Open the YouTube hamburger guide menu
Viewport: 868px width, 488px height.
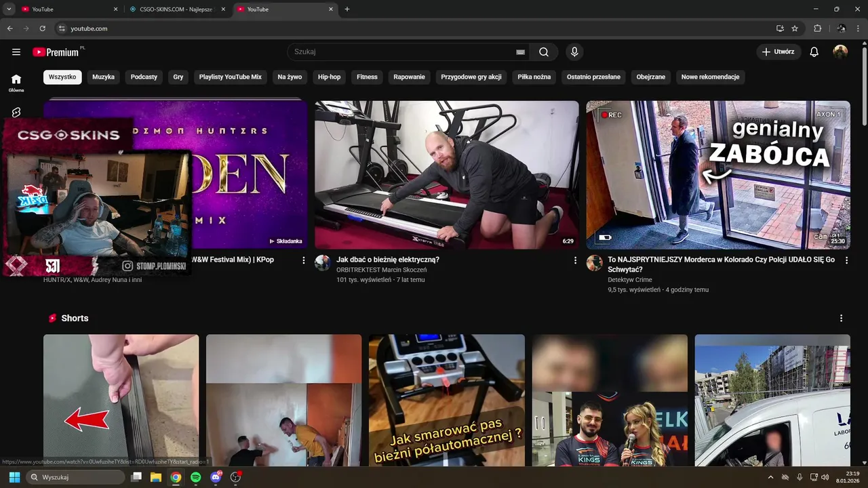click(x=16, y=52)
